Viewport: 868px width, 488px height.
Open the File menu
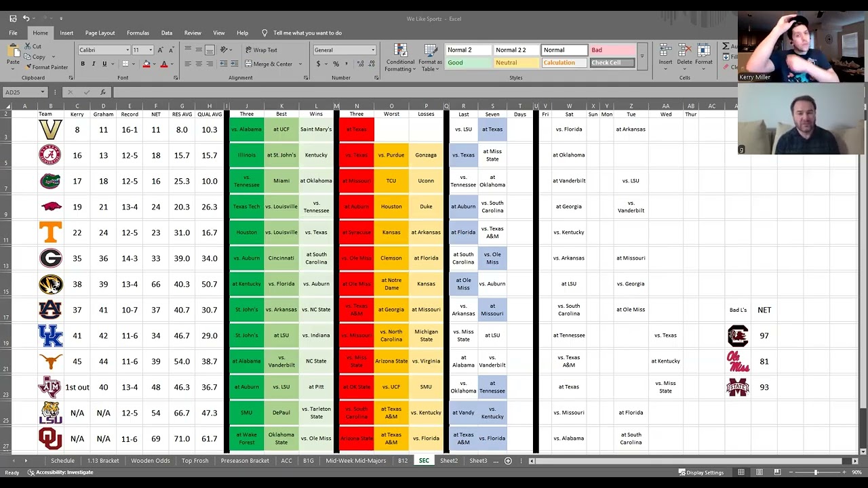click(13, 33)
